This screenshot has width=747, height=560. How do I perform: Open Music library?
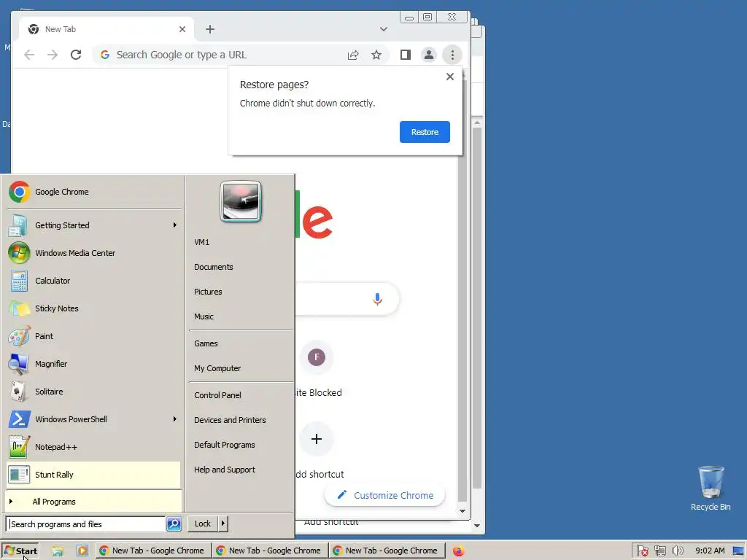(x=241, y=316)
